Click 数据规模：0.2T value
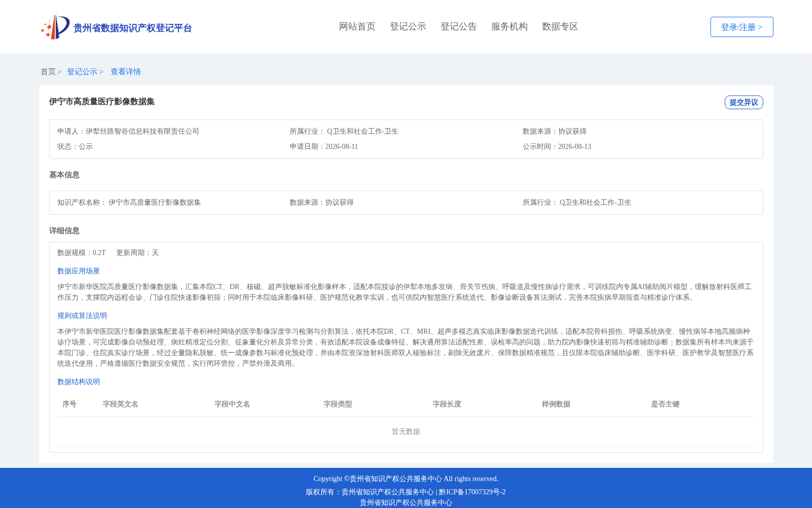812x508 pixels. tap(82, 252)
